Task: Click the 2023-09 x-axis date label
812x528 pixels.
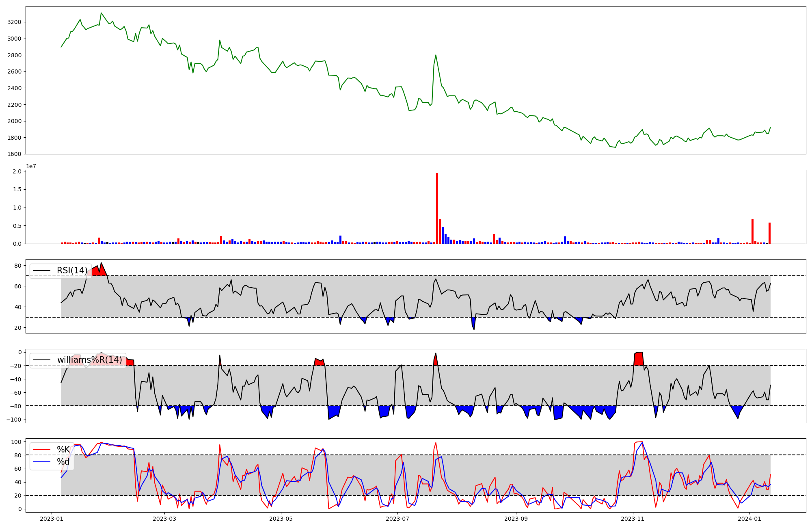Action: (516, 519)
